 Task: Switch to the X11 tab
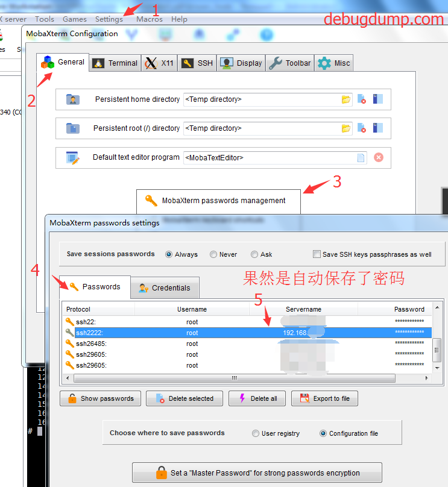click(x=159, y=63)
